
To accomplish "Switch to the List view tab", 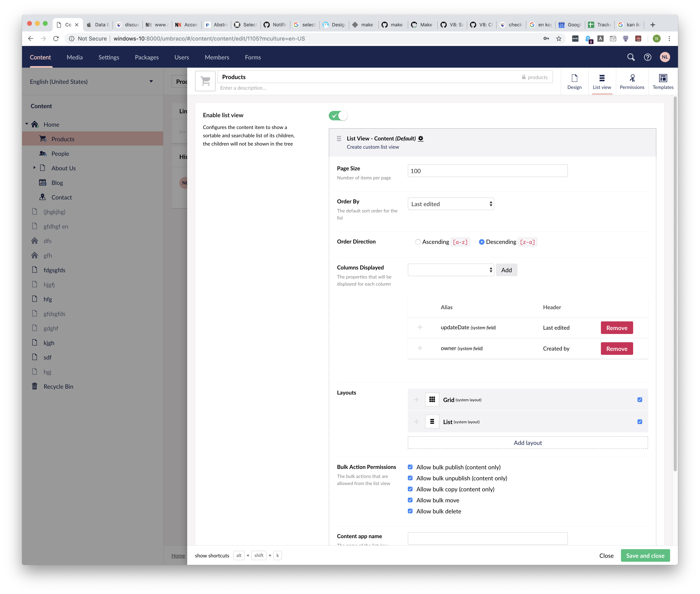I will pyautogui.click(x=602, y=81).
